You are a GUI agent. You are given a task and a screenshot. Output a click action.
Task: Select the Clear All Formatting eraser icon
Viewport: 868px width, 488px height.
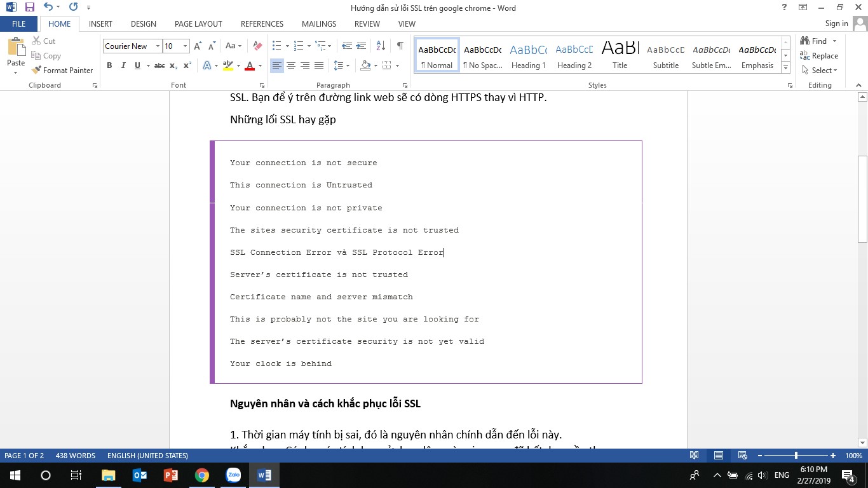[257, 46]
